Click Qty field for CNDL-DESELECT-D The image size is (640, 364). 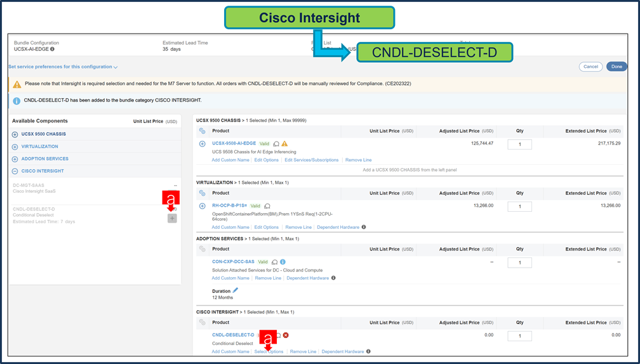(519, 336)
